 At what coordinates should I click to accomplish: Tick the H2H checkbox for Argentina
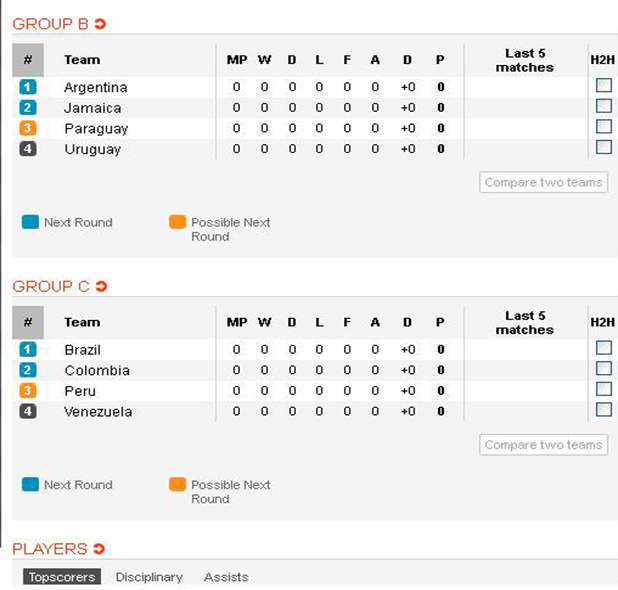604,85
